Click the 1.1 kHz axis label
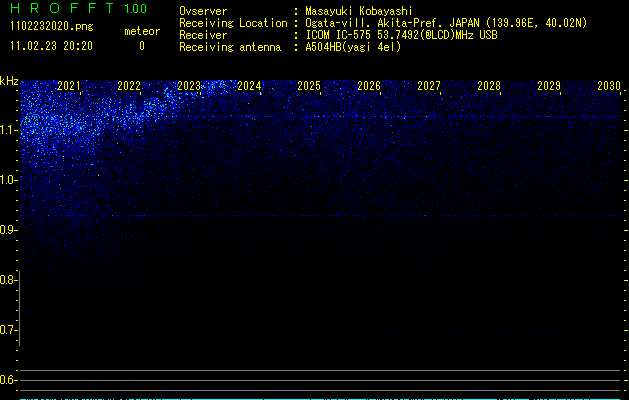The width and height of the screenshot is (629, 400). click(8, 130)
